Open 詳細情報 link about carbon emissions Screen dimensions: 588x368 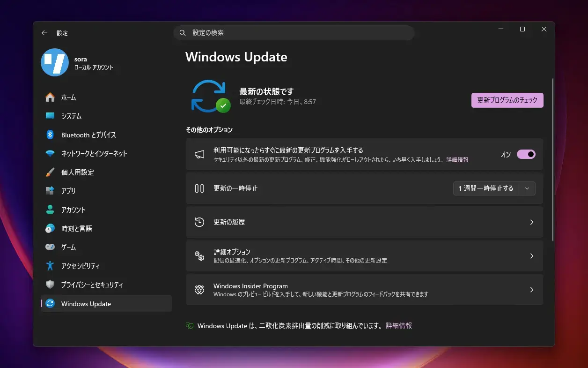399,326
